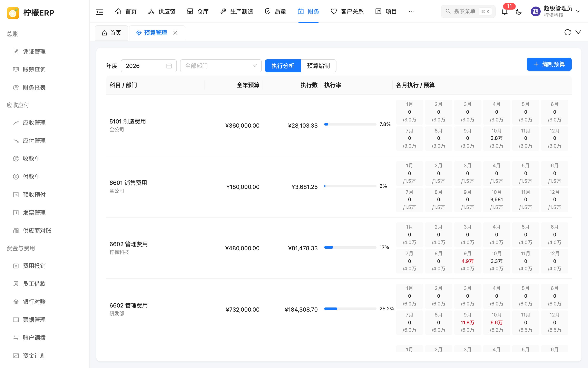The height and width of the screenshot is (368, 588).
Task: Open the calendar icon in the 年度 field
Action: click(x=169, y=66)
